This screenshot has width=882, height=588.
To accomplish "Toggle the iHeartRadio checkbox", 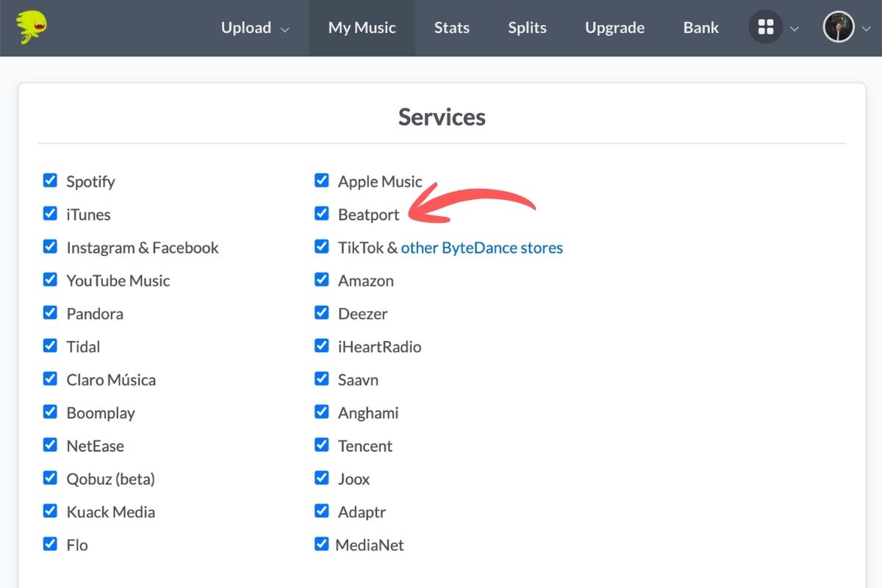I will [321, 345].
